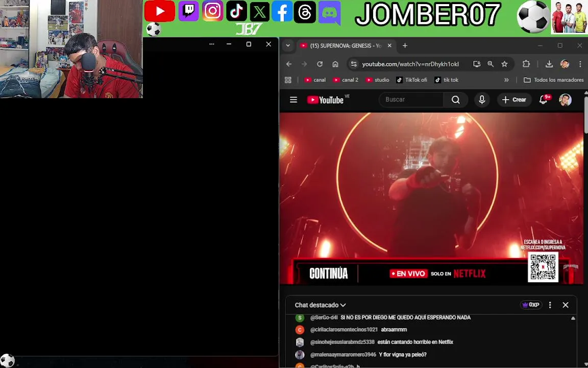Open the canal bookmark
This screenshot has height=368, width=588.
coord(315,80)
